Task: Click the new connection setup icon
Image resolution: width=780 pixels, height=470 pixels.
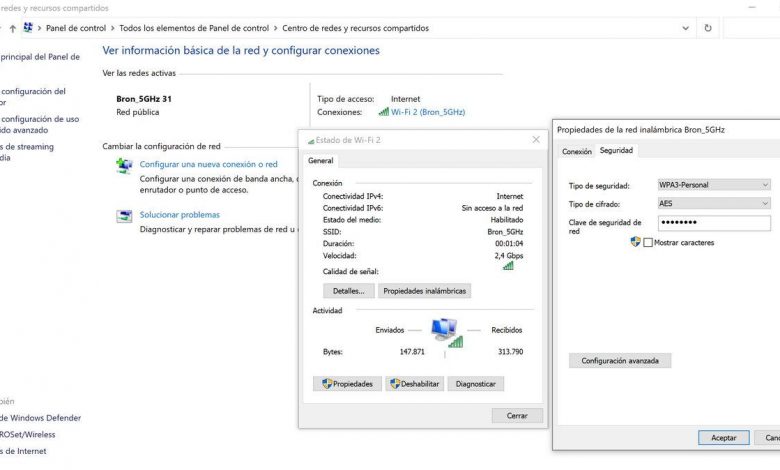Action: click(124, 166)
